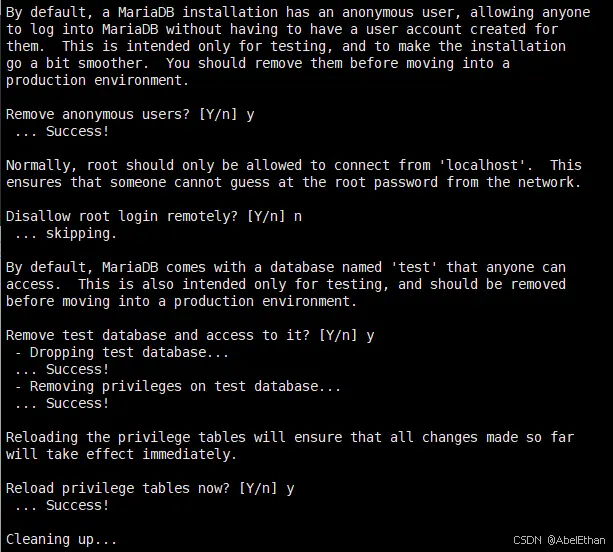Click the 'Removing privileges on test database...' line
This screenshot has height=552, width=613.
click(x=178, y=386)
